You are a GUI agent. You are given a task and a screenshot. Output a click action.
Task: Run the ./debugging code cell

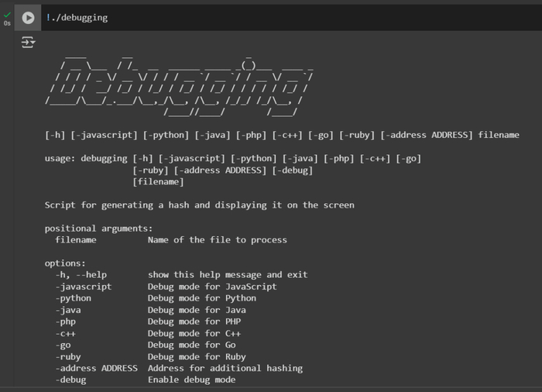click(x=28, y=18)
